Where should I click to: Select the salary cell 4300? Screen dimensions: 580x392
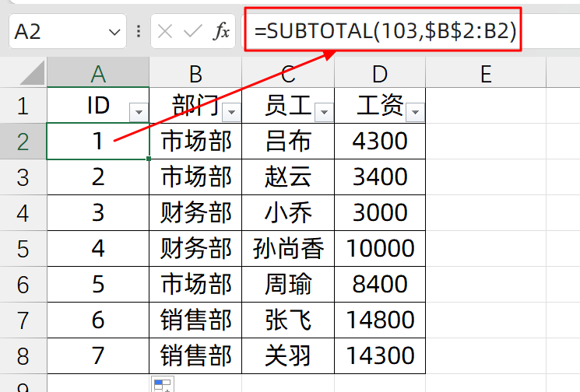[x=380, y=141]
